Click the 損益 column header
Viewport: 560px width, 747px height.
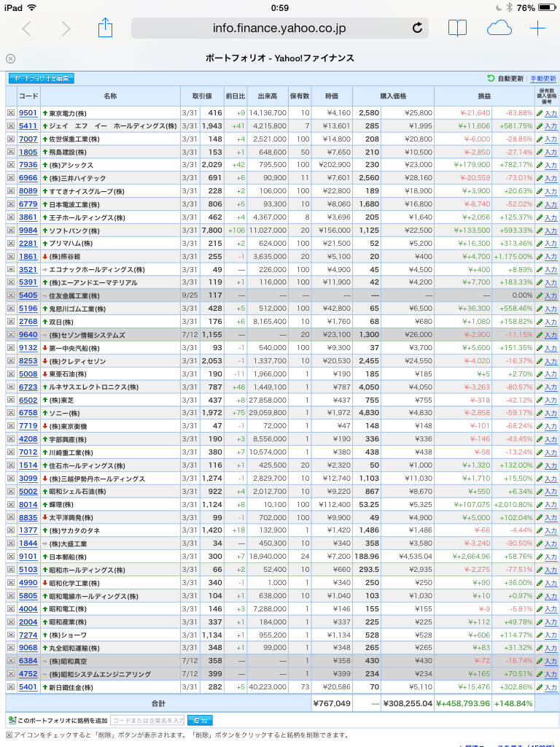coord(484,96)
